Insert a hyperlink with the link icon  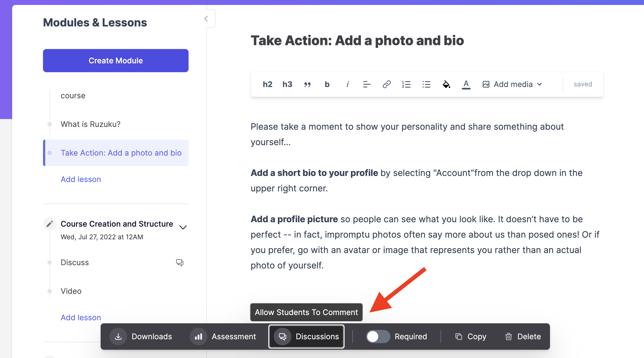[x=387, y=84]
